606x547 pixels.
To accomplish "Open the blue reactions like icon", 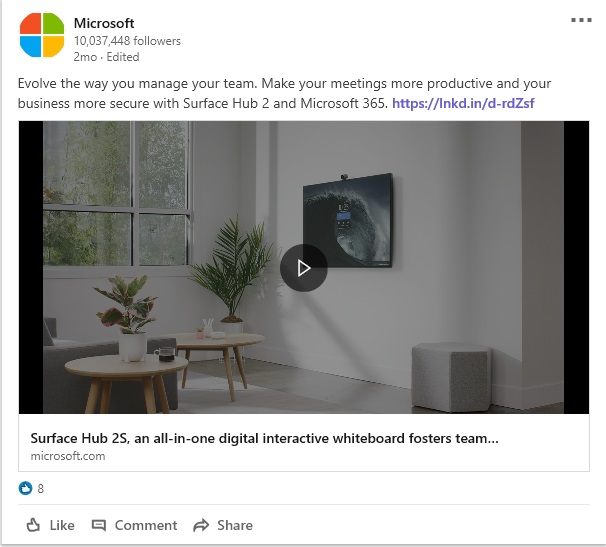I will pyautogui.click(x=26, y=488).
